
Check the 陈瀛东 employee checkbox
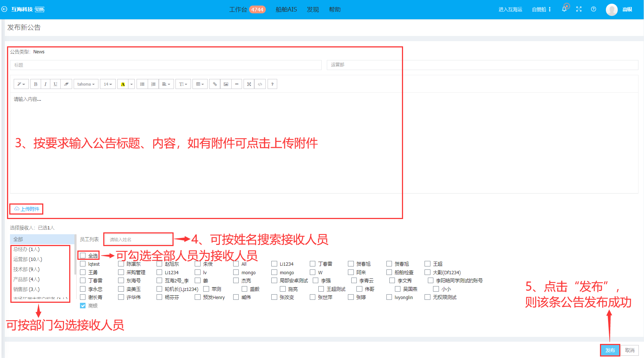(x=121, y=264)
